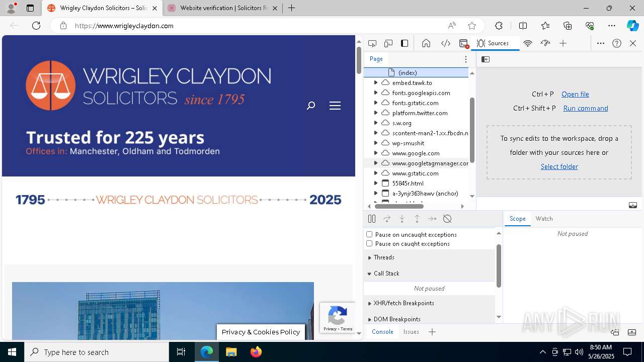
Task: Click the browser address bar URL
Action: tap(124, 26)
